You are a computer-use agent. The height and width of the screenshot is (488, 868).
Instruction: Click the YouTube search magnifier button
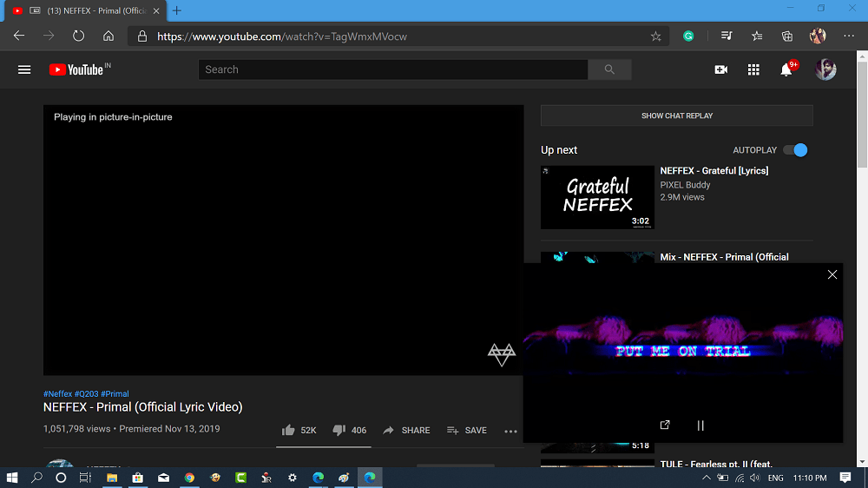point(609,69)
